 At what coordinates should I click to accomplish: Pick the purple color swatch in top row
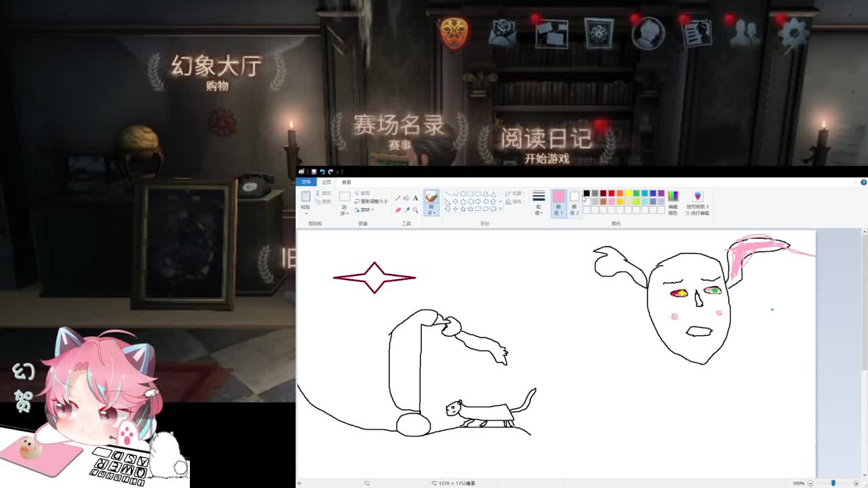pyautogui.click(x=661, y=193)
